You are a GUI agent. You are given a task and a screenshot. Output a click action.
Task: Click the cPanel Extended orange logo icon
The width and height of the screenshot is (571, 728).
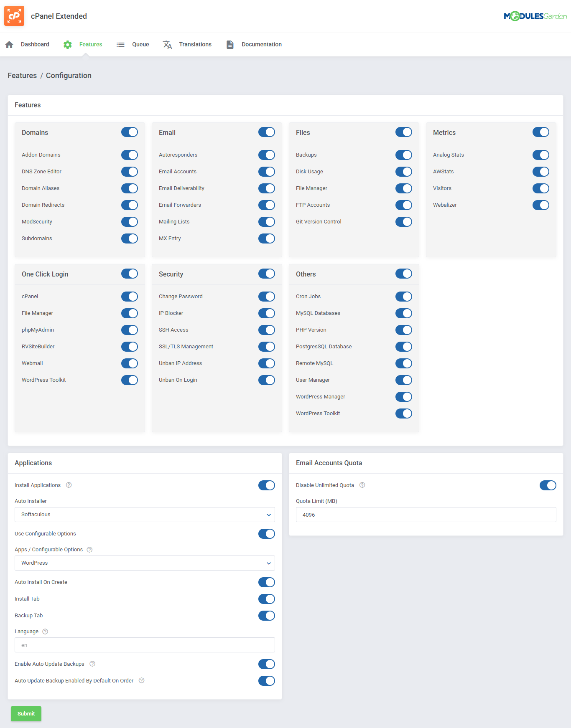[14, 16]
